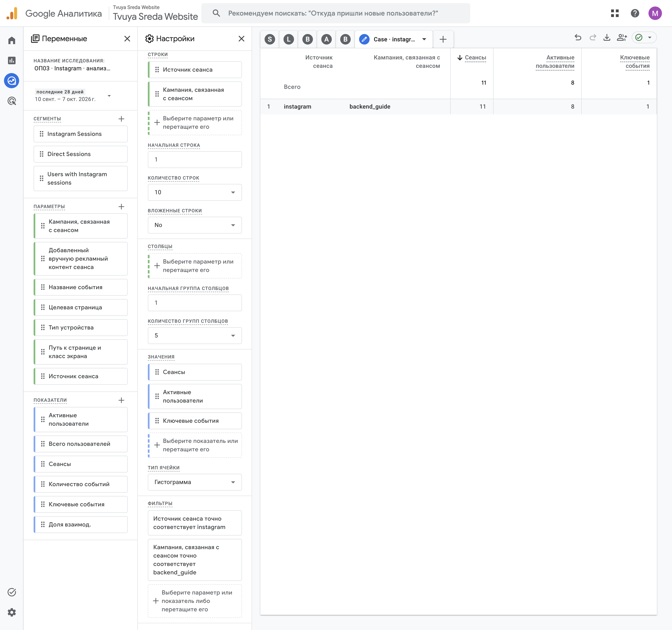Add a new dimension in Параметры

(x=121, y=206)
